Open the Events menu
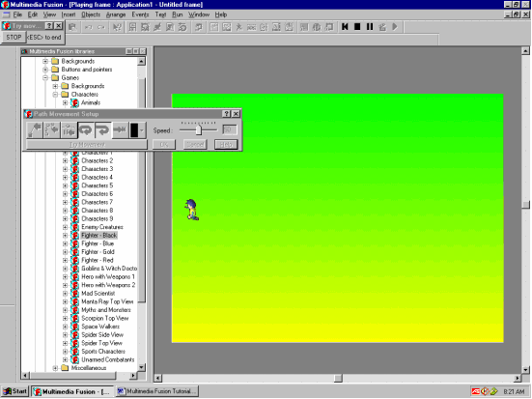Image resolution: width=532 pixels, height=399 pixels. [x=140, y=14]
